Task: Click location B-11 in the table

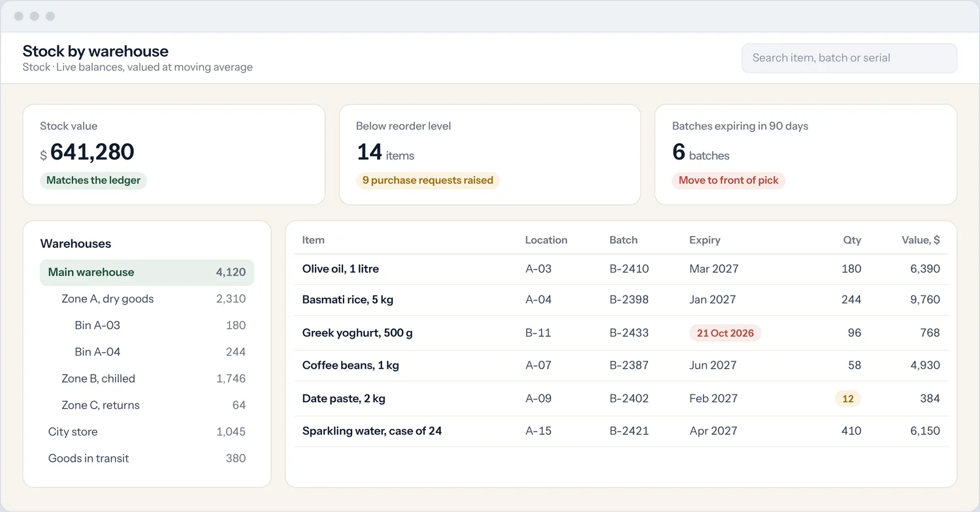Action: (538, 333)
